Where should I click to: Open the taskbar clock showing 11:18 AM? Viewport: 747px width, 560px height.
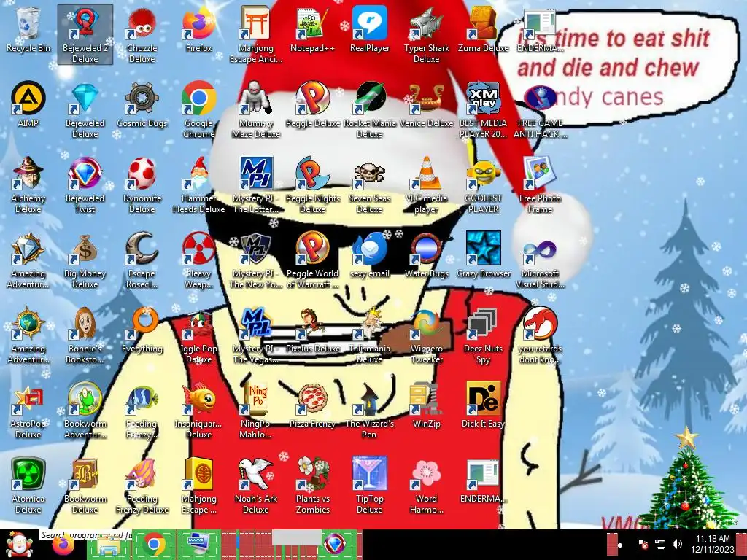712,544
